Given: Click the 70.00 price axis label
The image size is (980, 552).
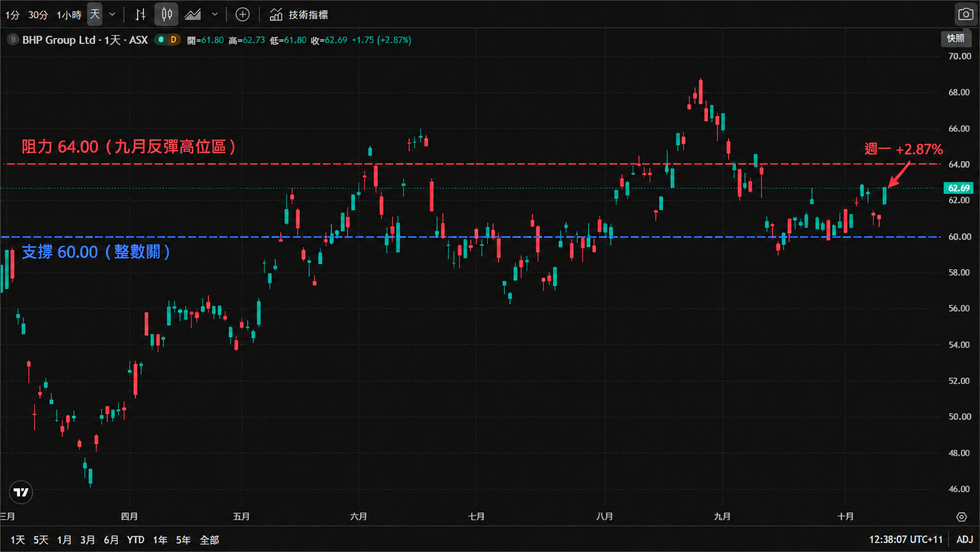Looking at the screenshot, I should (x=959, y=56).
